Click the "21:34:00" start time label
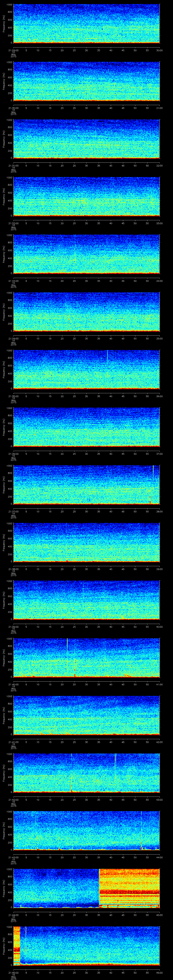This screenshot has width=173, height=980. tap(13, 339)
